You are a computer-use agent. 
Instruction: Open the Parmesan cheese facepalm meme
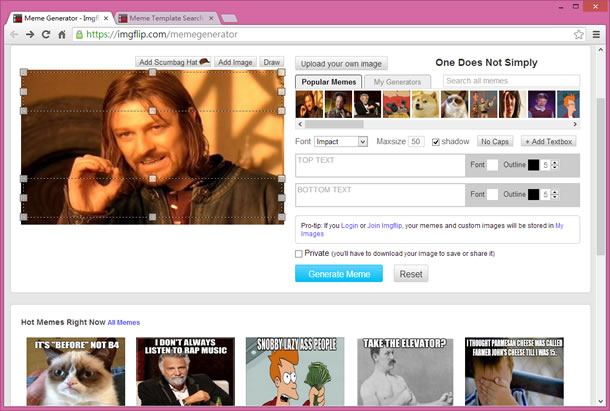point(514,372)
